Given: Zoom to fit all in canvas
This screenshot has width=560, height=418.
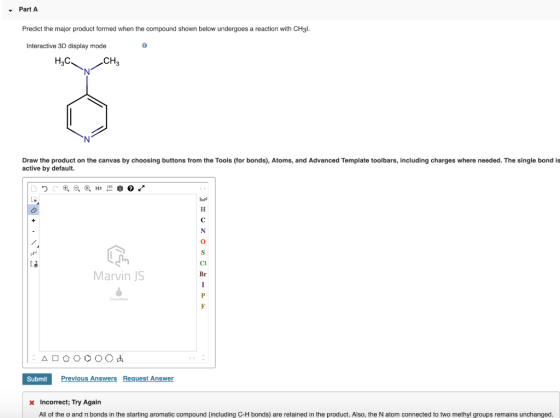Looking at the screenshot, I should [x=87, y=188].
